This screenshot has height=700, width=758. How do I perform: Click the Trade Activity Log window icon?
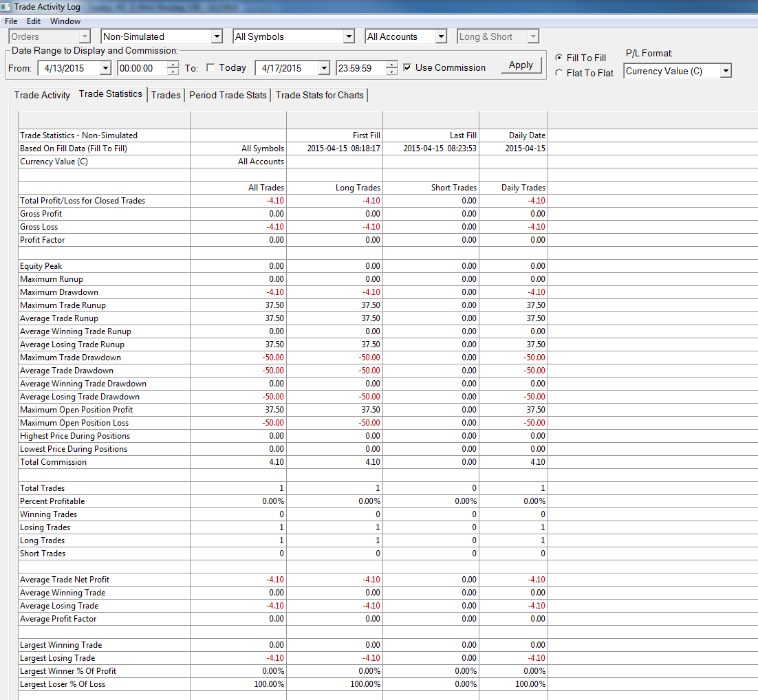click(6, 7)
